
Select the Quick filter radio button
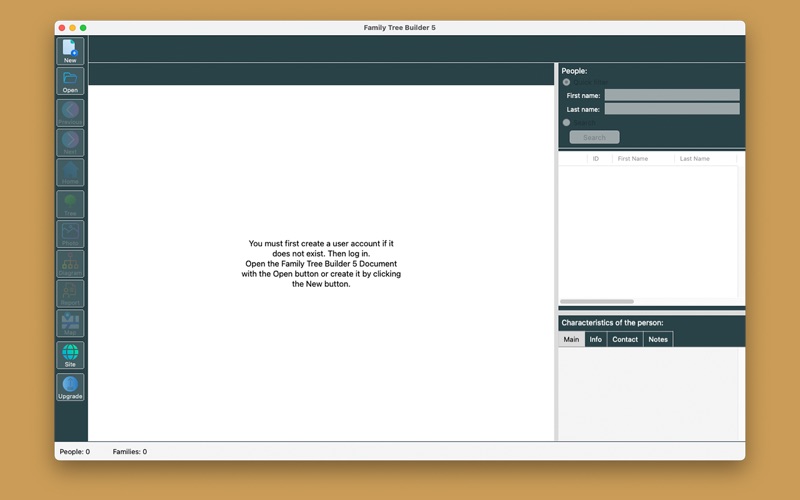[567, 82]
